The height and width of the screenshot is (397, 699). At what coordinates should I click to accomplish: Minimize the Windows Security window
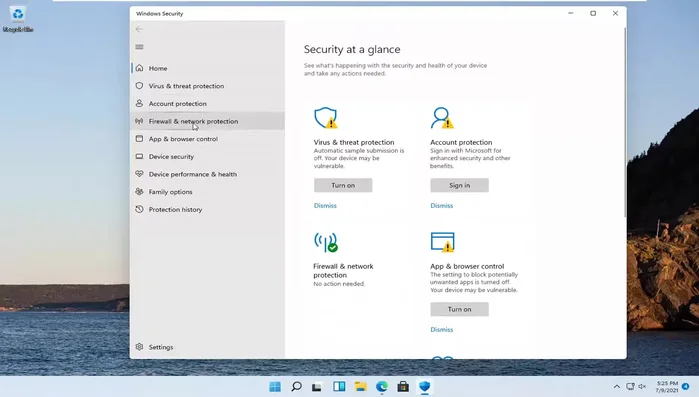point(571,13)
